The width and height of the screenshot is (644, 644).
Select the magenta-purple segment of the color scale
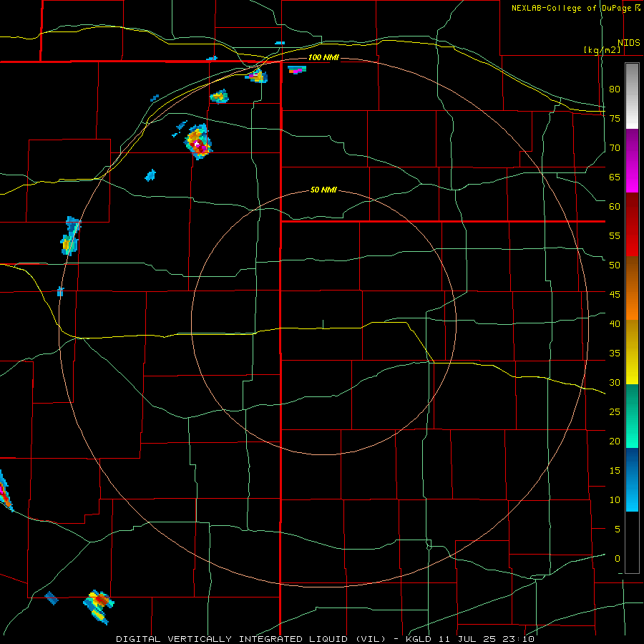pyautogui.click(x=632, y=160)
